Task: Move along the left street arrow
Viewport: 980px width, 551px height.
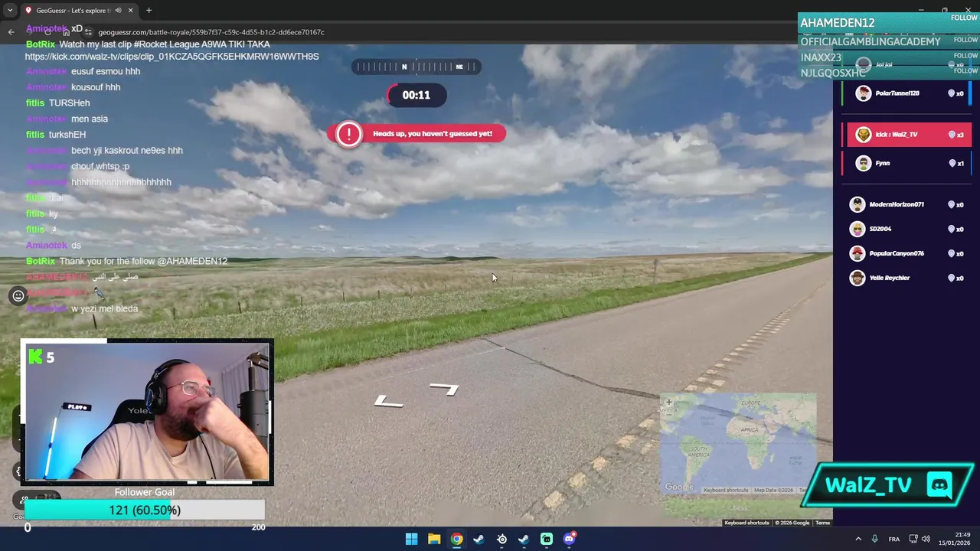Action: (389, 402)
